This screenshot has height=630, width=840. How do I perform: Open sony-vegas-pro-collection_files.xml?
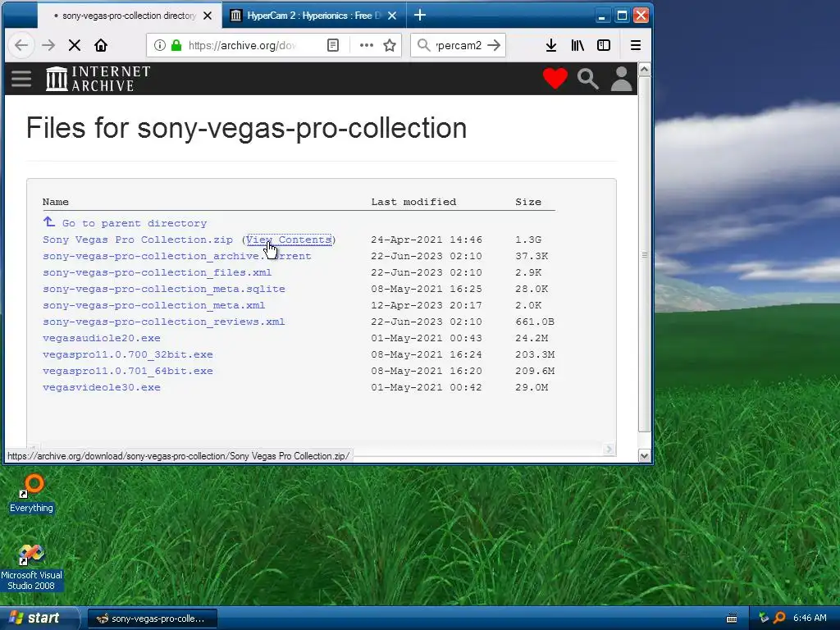click(x=157, y=272)
